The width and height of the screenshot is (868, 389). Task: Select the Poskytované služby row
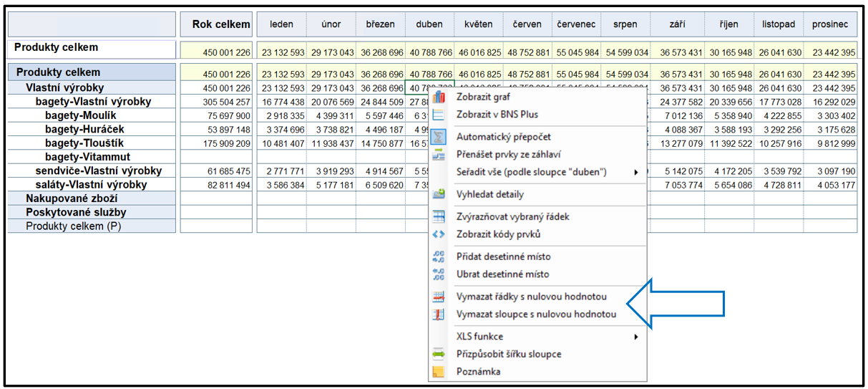coord(92,212)
